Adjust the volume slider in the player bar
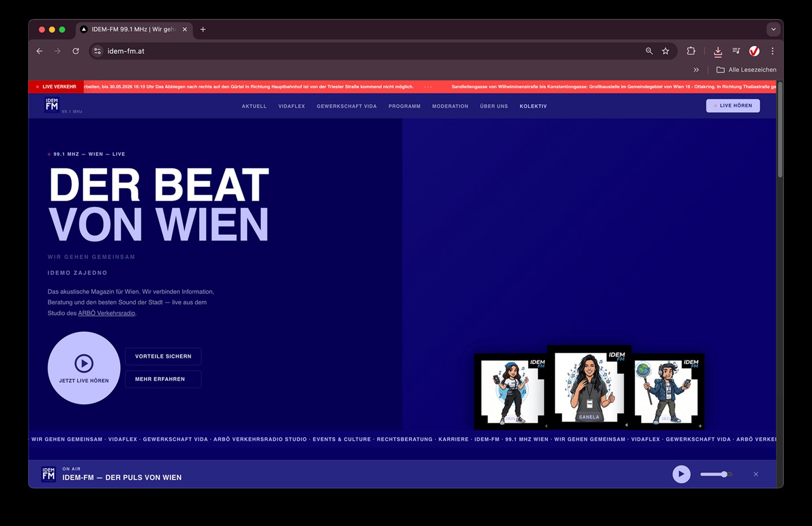Image resolution: width=812 pixels, height=526 pixels. pyautogui.click(x=716, y=474)
